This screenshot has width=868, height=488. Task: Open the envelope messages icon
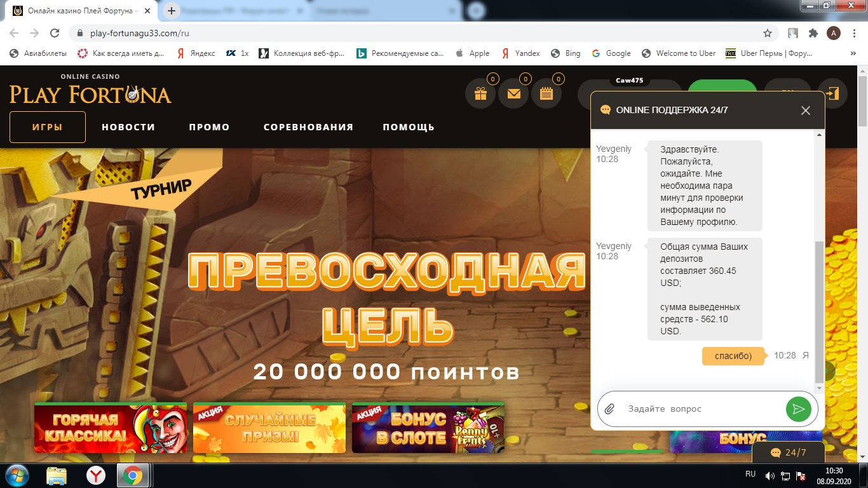click(513, 94)
